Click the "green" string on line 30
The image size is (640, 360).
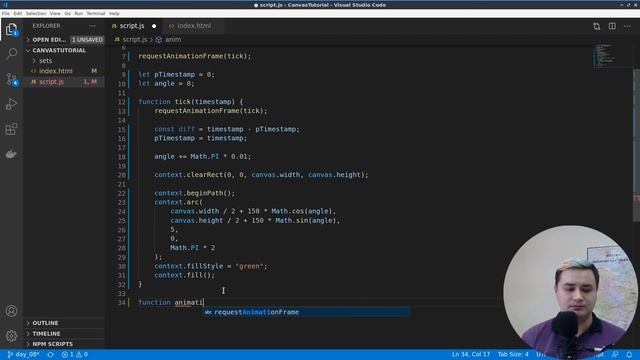(249, 266)
